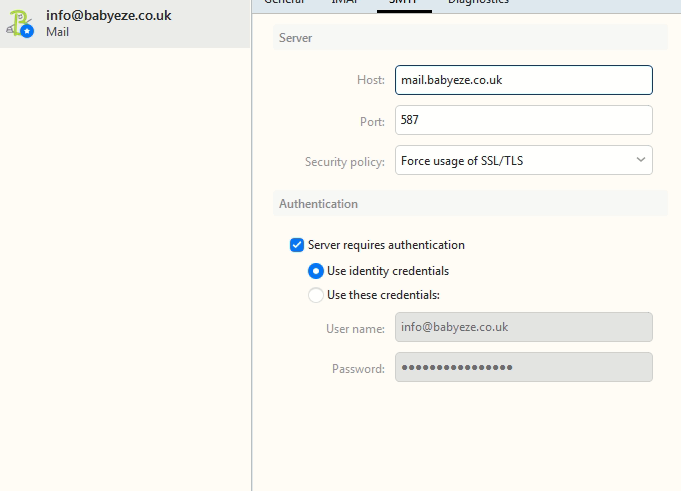Click the Authentication section header
Viewport: 681px width, 491px height.
(x=318, y=203)
